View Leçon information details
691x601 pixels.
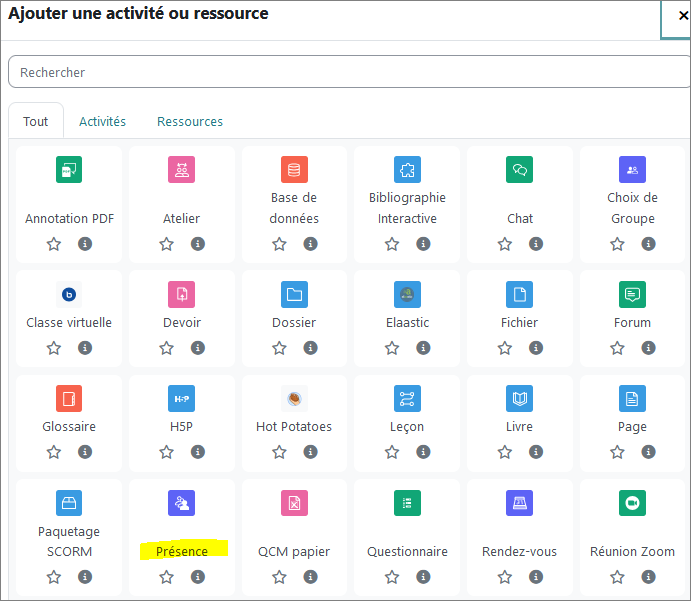[424, 452]
